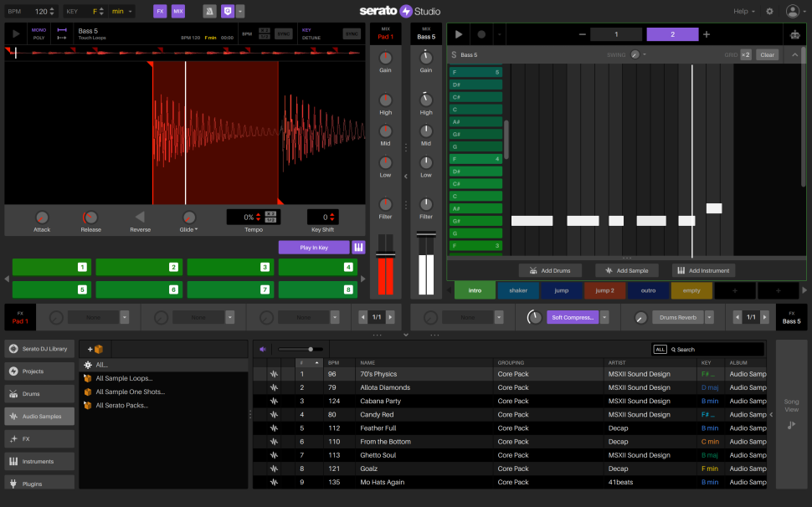Select scene bar 2
This screenshot has height=507, width=812.
coord(673,34)
